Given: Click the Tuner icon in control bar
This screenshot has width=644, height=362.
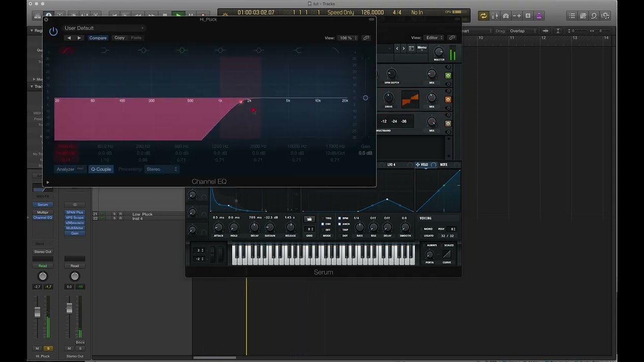Looking at the screenshot, I should click(x=495, y=16).
